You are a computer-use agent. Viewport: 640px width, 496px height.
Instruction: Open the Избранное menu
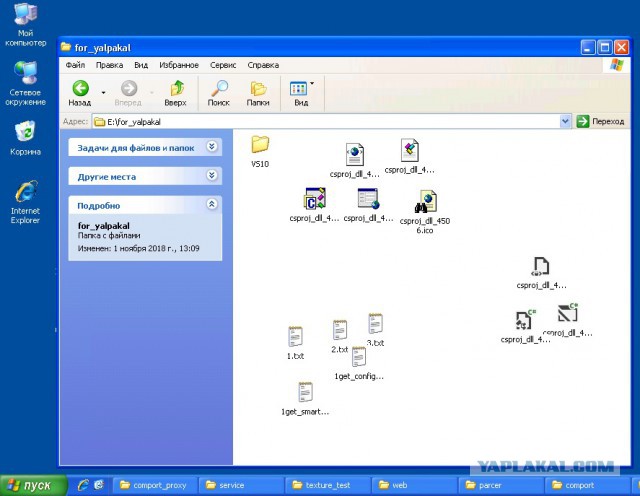179,65
